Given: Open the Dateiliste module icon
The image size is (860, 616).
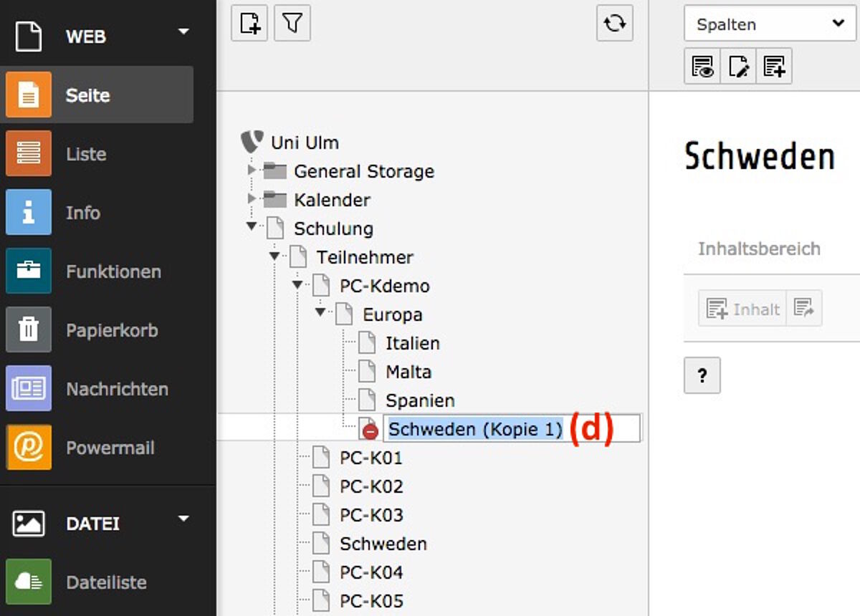Looking at the screenshot, I should (x=29, y=582).
